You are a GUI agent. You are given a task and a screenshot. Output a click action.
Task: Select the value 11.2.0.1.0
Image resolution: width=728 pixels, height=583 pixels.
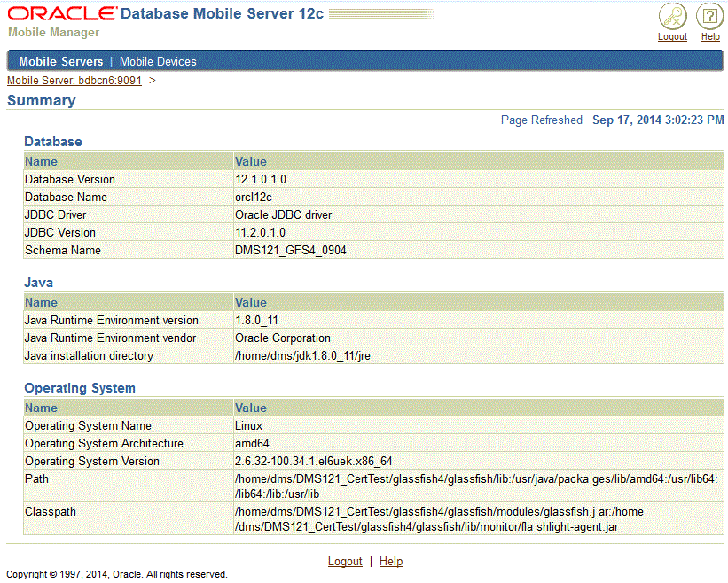260,232
